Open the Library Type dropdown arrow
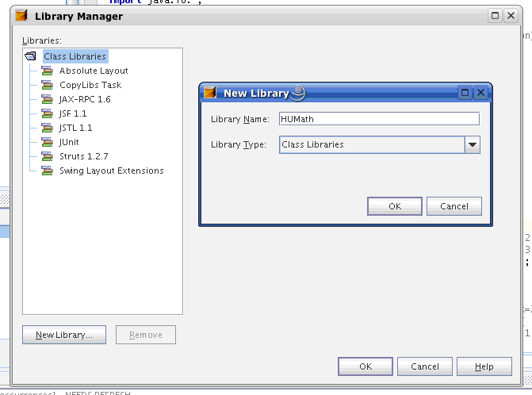Screen dimensions: 532x395 click(473, 144)
